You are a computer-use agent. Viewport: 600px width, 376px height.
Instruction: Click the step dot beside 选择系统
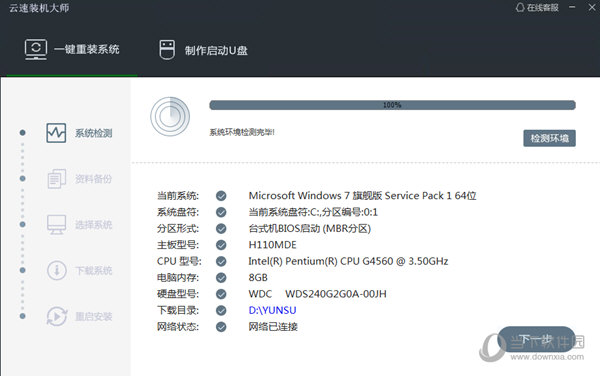(x=23, y=225)
